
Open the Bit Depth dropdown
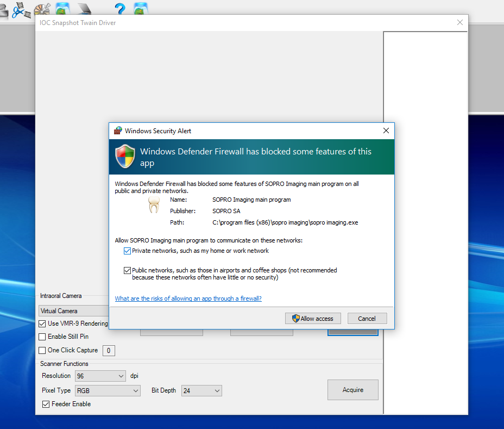[201, 391]
